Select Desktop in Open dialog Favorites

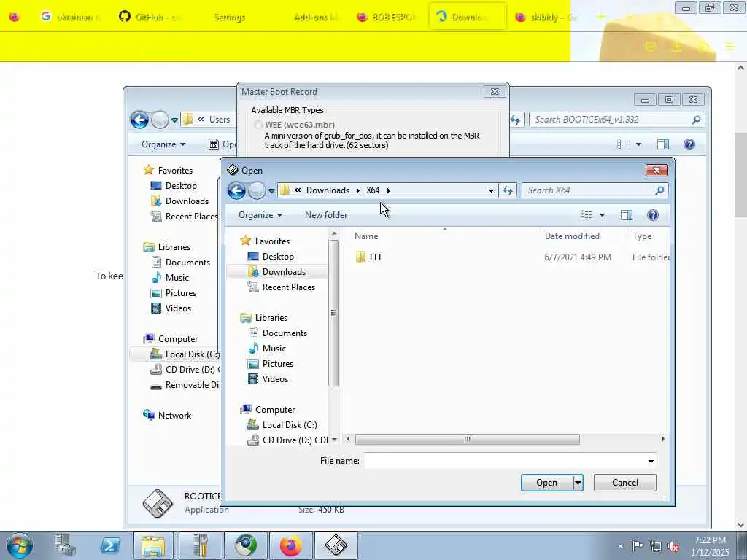pyautogui.click(x=278, y=257)
